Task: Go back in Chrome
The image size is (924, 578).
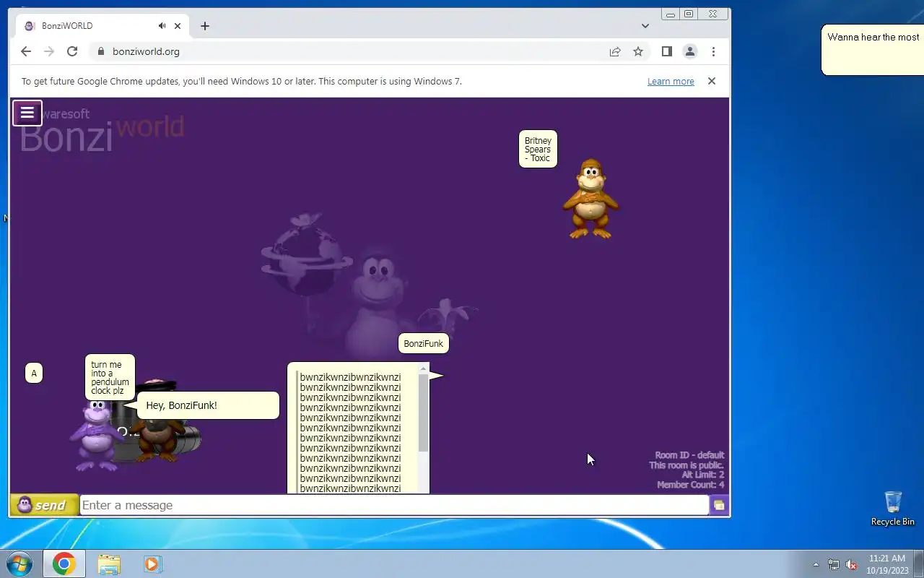Action: coord(26,51)
